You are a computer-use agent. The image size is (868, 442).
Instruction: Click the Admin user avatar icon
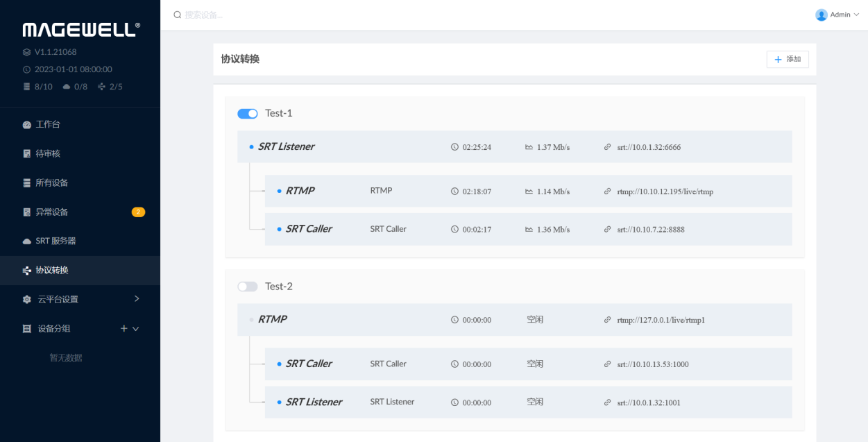(x=822, y=15)
